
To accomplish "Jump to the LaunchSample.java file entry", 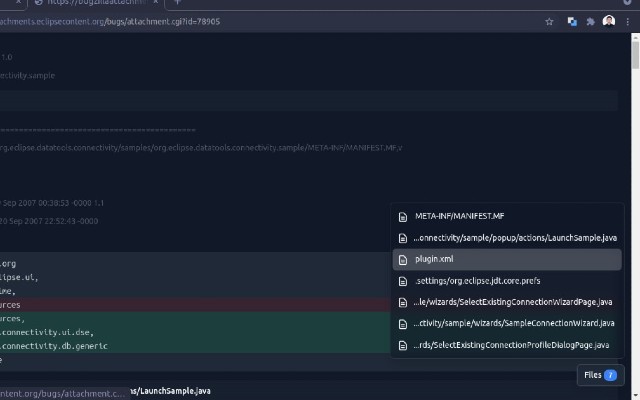I will click(515, 238).
